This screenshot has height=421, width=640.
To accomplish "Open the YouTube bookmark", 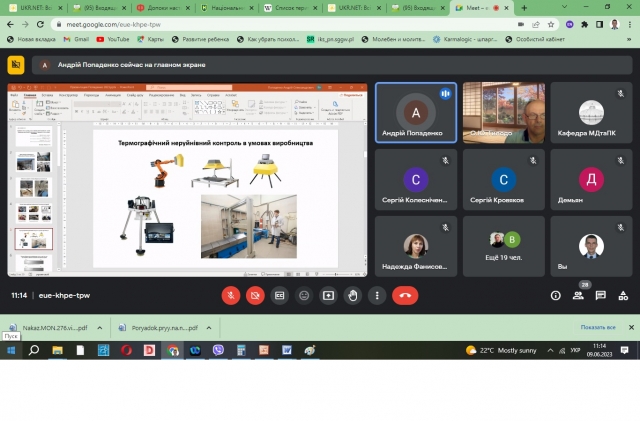I will coord(118,39).
